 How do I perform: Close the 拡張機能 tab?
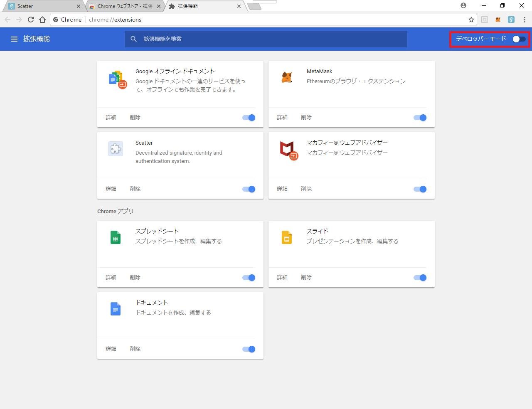(239, 6)
